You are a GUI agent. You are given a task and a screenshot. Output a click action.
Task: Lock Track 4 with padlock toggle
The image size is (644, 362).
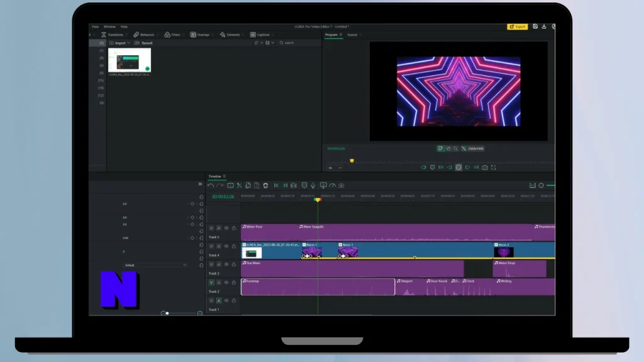click(x=234, y=246)
